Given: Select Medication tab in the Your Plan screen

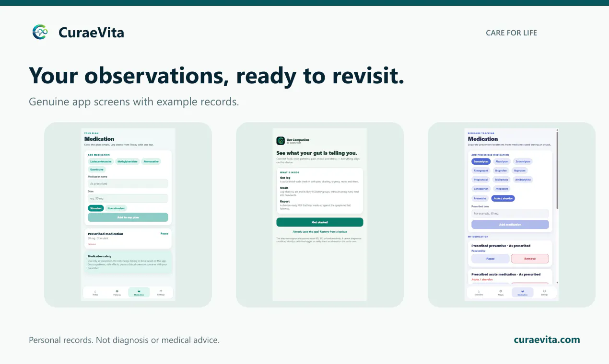Looking at the screenshot, I should (x=139, y=293).
